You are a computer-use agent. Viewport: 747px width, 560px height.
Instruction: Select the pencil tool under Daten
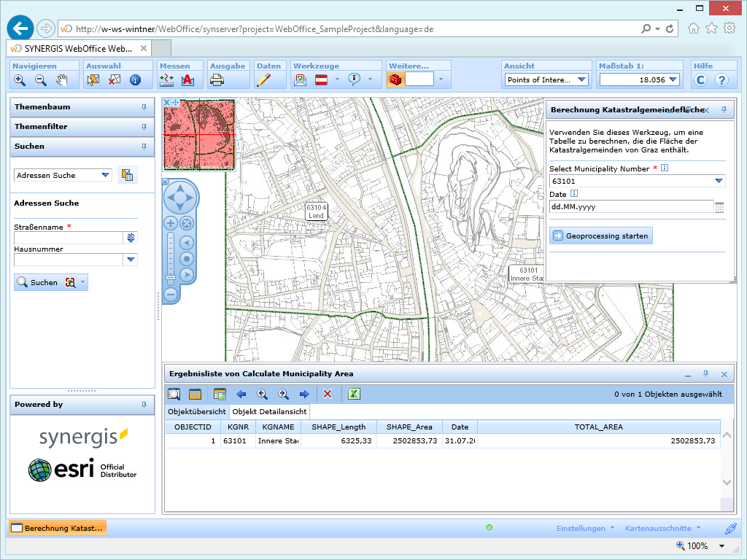[263, 80]
